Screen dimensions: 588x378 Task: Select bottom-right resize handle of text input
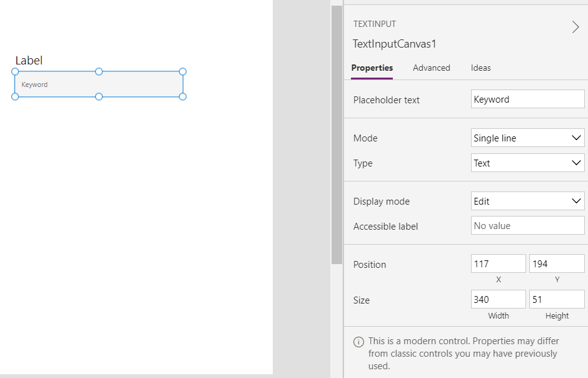(183, 97)
